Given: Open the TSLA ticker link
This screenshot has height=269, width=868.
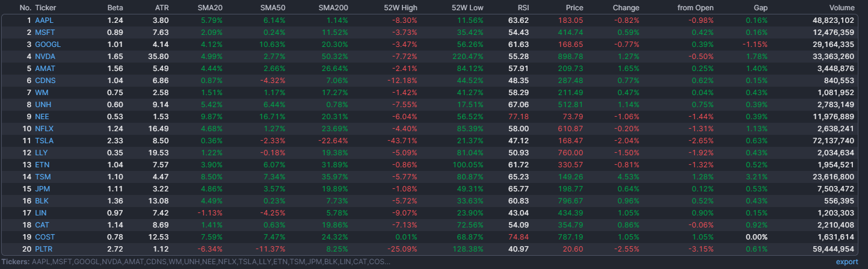Looking at the screenshot, I should click(45, 141).
